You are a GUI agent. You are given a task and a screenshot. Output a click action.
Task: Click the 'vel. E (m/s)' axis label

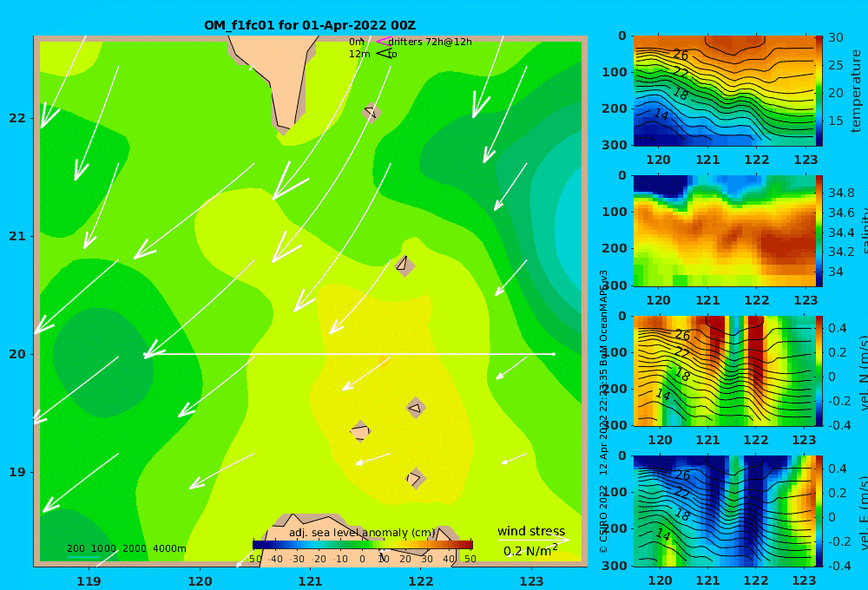(x=864, y=512)
